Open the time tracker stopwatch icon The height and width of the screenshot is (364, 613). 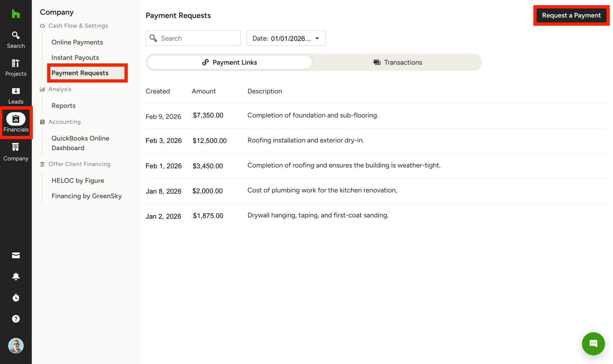tap(16, 298)
